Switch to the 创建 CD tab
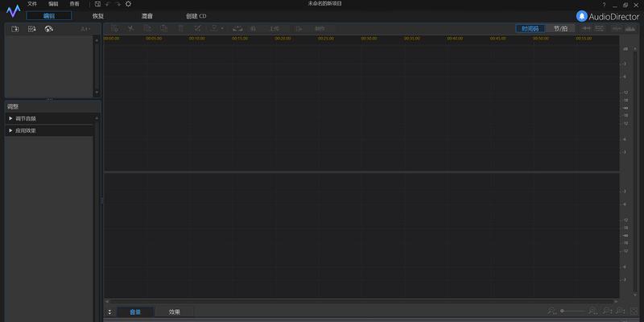The height and width of the screenshot is (322, 644). (196, 16)
